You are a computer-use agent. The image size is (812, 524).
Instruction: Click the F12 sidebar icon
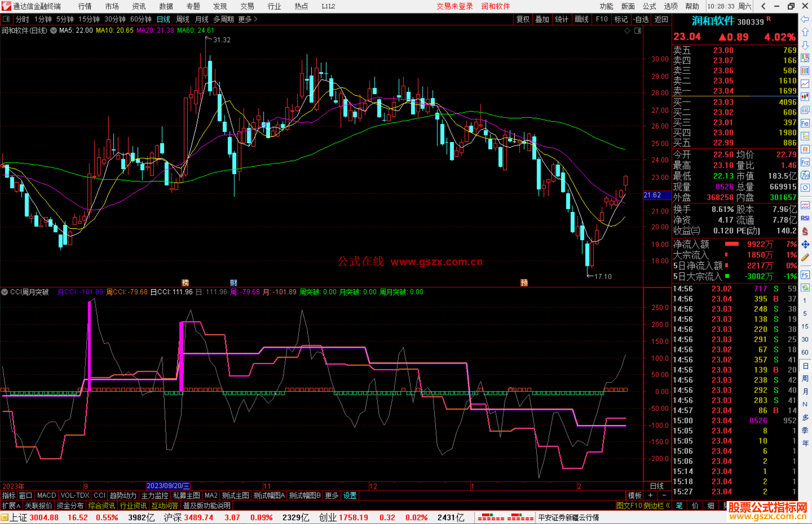[x=805, y=162]
